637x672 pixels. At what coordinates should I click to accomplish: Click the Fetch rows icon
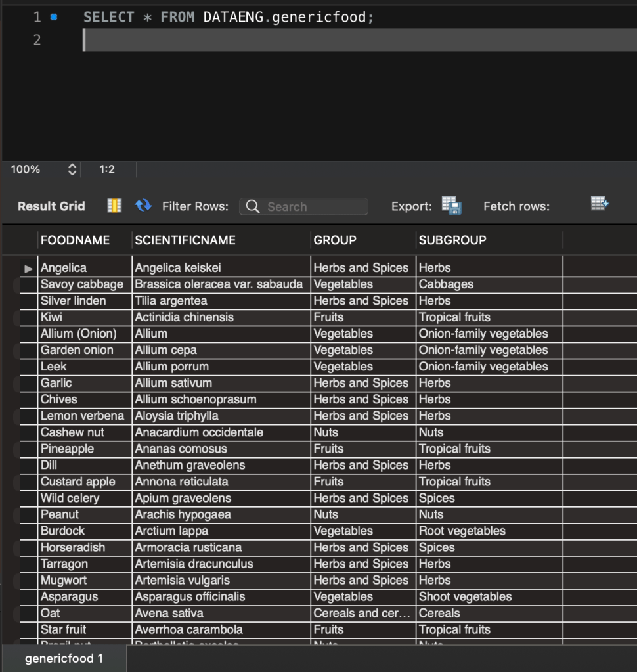[600, 204]
